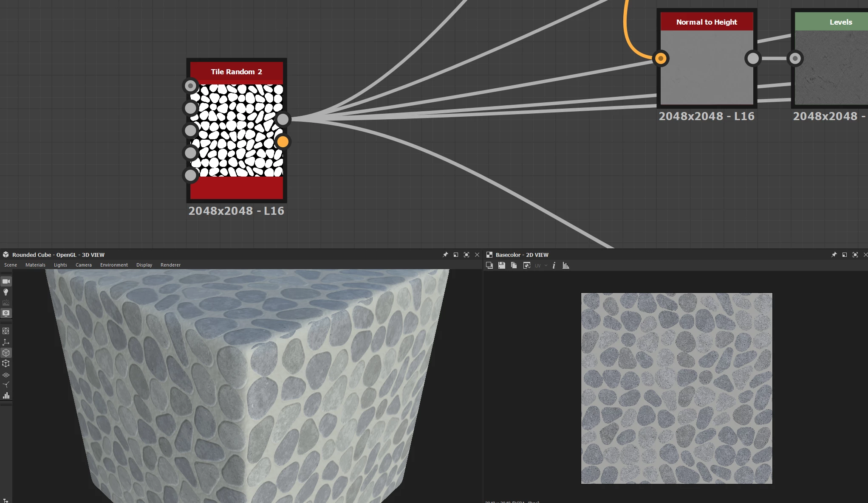
Task: Pin the 3D VIEW panel
Action: click(x=445, y=255)
